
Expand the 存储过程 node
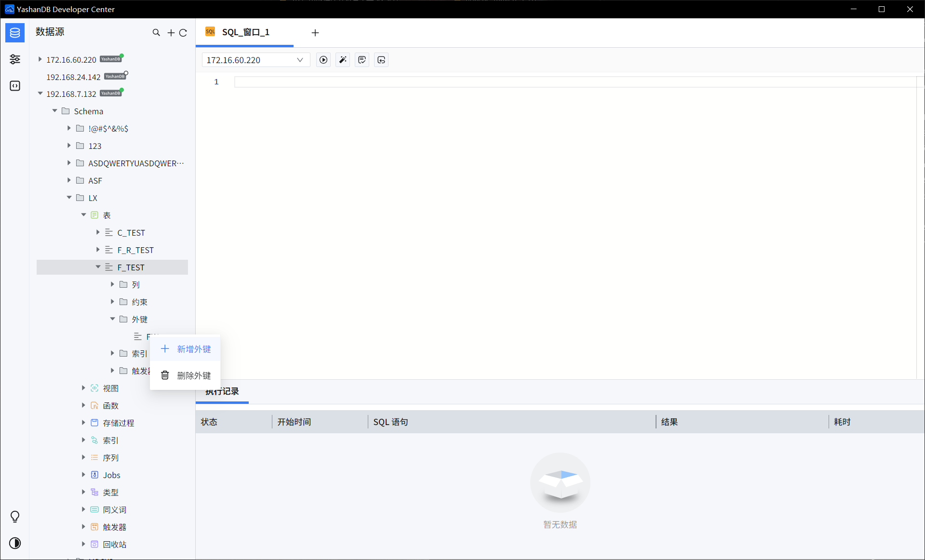(83, 423)
